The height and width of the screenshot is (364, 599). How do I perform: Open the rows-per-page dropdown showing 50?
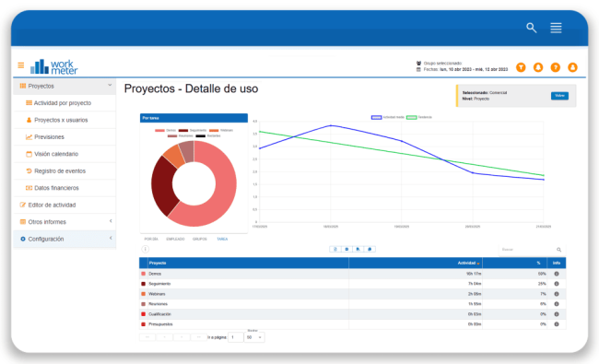point(254,337)
